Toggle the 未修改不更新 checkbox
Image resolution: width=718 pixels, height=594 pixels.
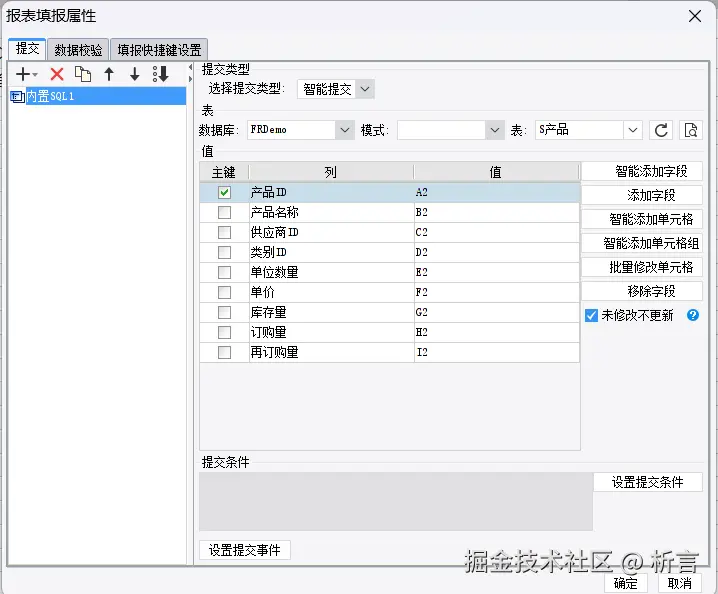click(x=591, y=315)
